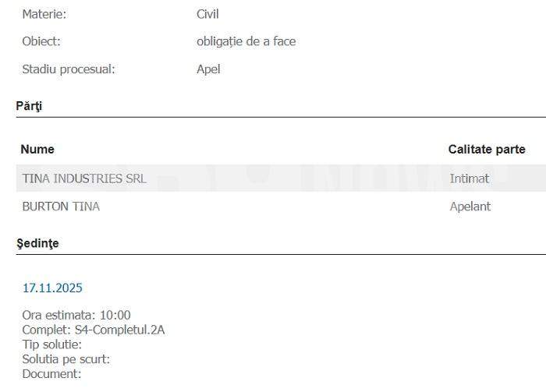Click the Nume column header

click(x=37, y=149)
